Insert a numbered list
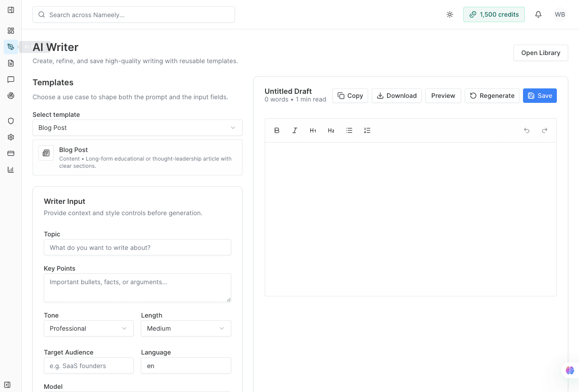This screenshot has width=579, height=392. click(x=367, y=130)
